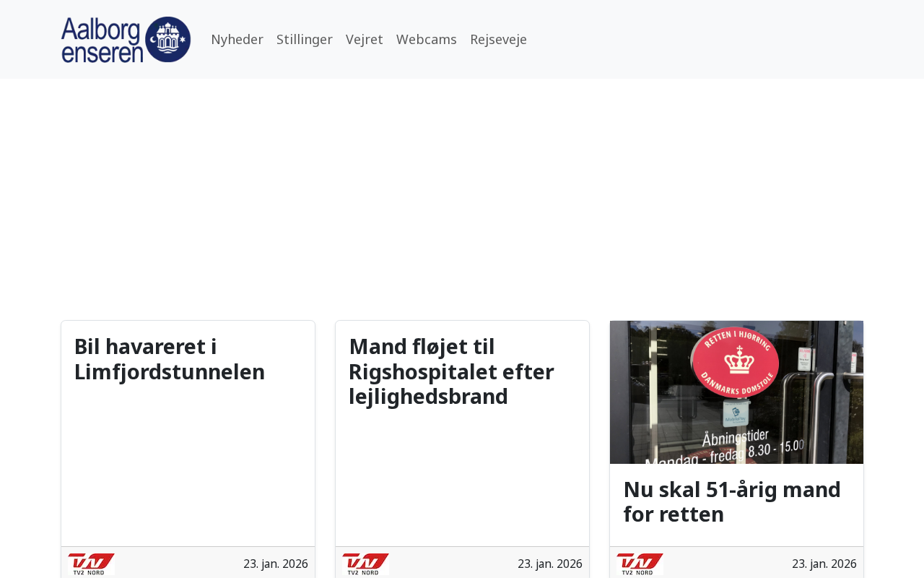924x578 pixels.
Task: Open the Nyheder menu item
Action: click(x=237, y=39)
